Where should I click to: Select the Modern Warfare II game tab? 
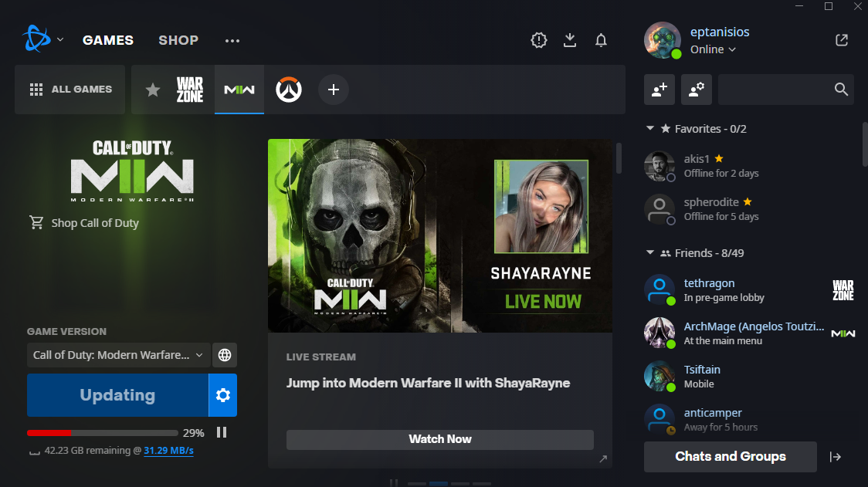(239, 90)
